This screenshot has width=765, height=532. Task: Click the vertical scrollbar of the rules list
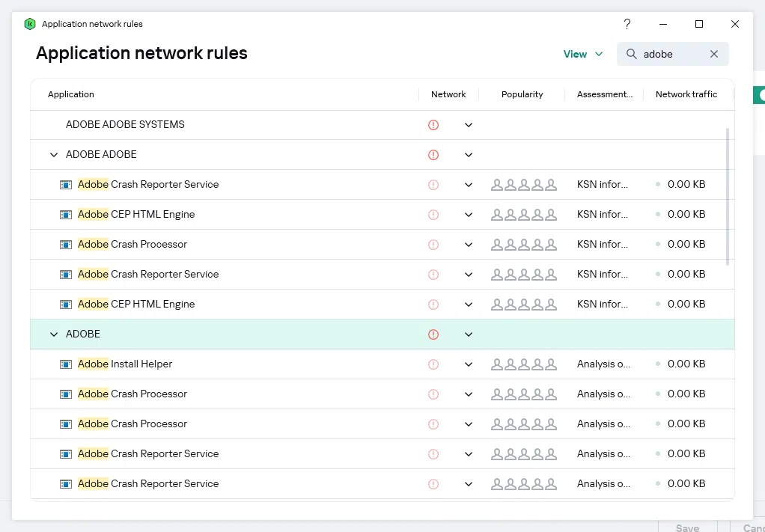tap(728, 197)
